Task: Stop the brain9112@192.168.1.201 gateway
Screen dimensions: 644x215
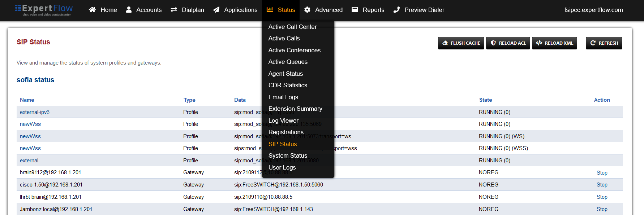Action: point(602,173)
